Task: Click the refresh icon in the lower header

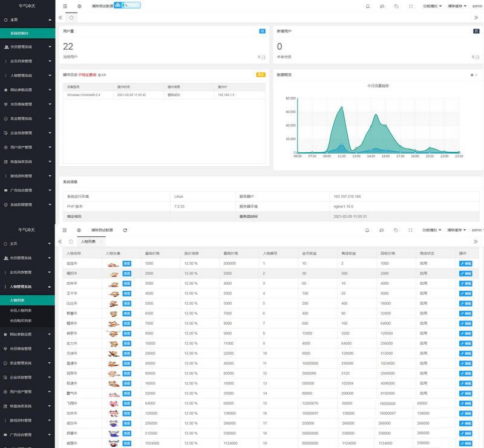Action: coord(125,230)
